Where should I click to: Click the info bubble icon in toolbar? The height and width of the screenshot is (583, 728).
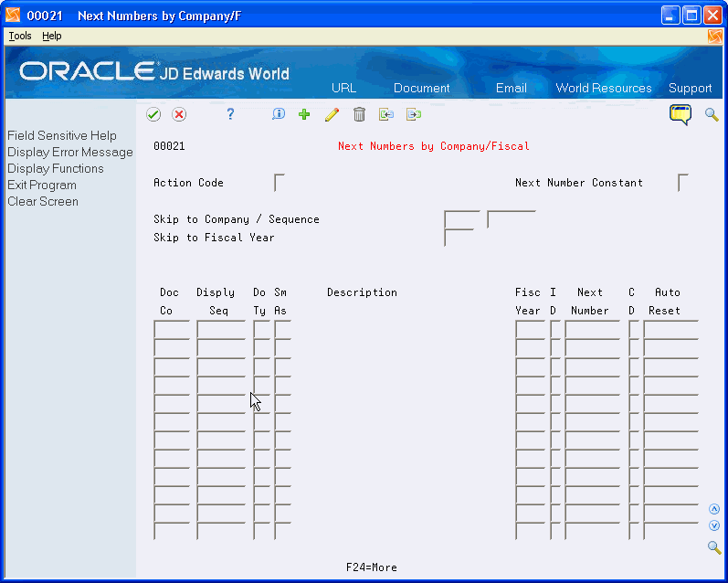point(279,114)
